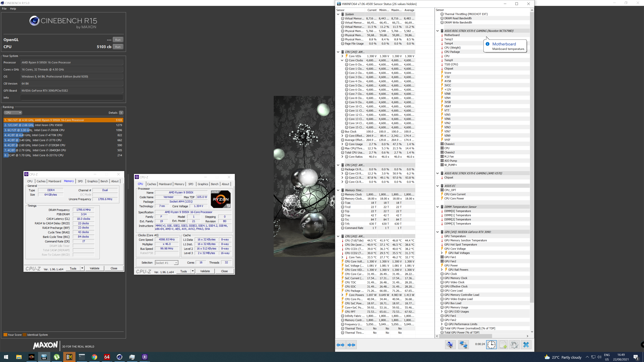Image resolution: width=644 pixels, height=362 pixels.
Task: Open Bench tab in CPU-Z processor window
Action: coord(215,184)
